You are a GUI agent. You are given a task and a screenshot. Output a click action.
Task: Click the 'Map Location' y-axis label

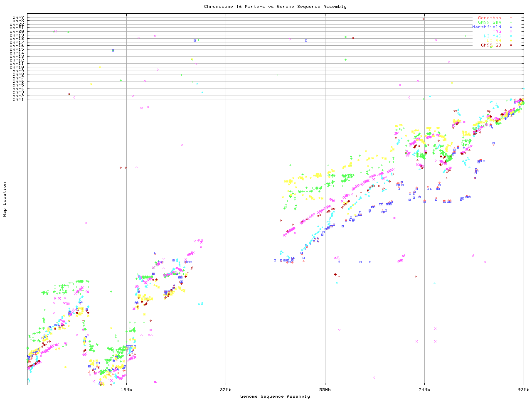point(5,199)
